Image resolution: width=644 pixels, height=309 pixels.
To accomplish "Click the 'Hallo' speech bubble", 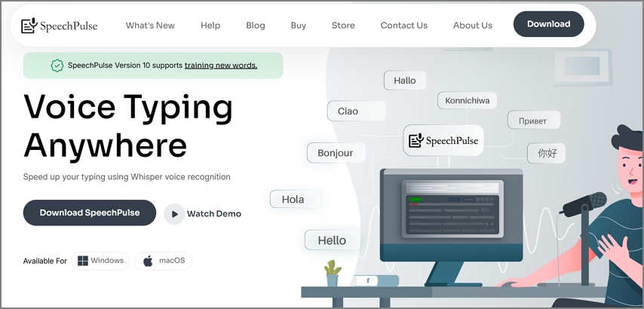I will point(405,81).
